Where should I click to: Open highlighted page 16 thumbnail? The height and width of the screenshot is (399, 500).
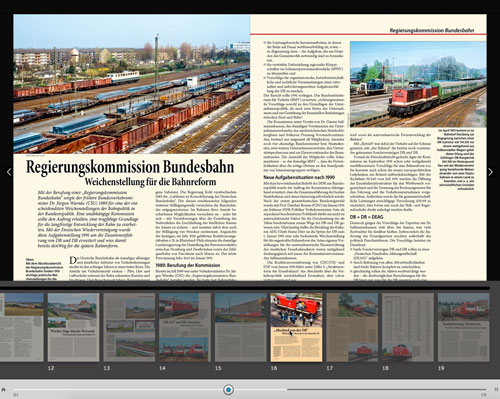tap(296, 327)
